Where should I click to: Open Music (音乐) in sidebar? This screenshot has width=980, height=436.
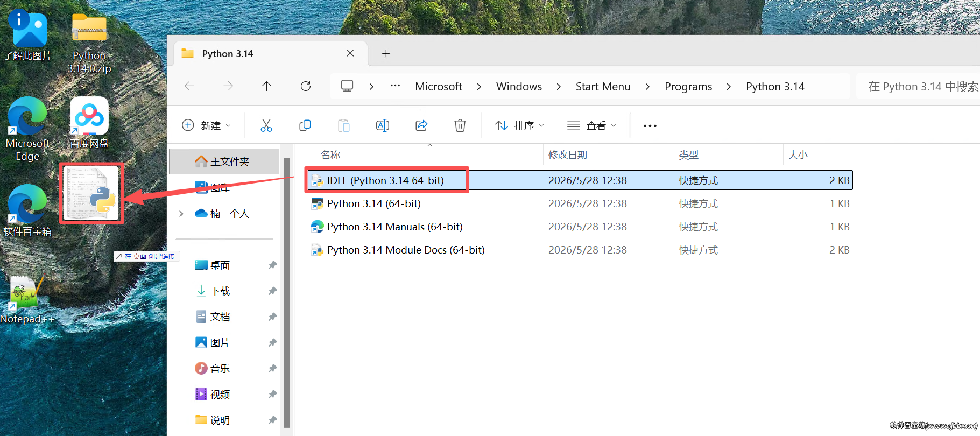213,369
